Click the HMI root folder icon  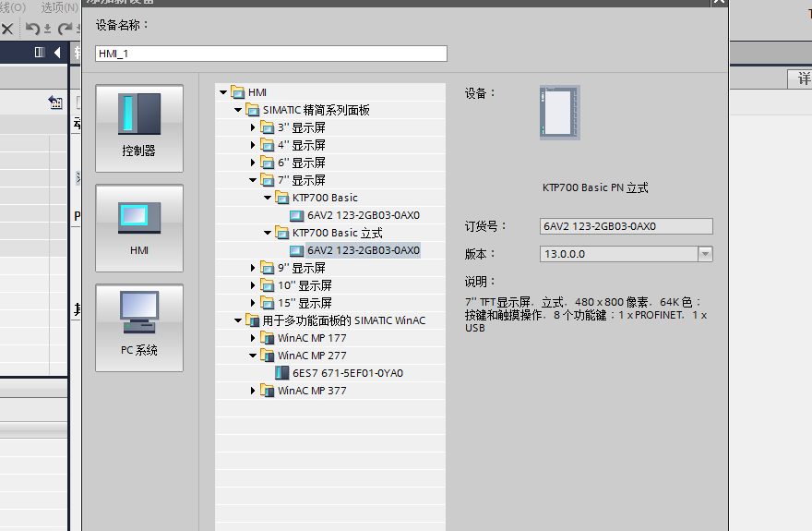point(238,92)
